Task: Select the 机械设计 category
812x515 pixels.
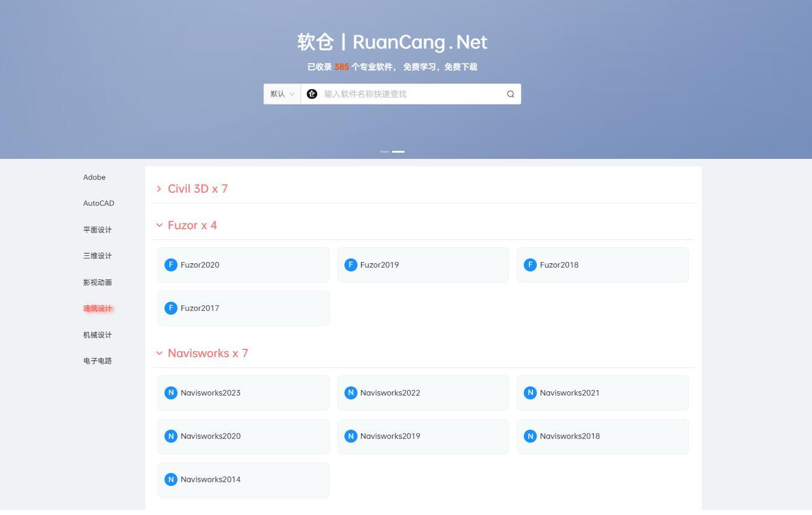Action: click(98, 335)
